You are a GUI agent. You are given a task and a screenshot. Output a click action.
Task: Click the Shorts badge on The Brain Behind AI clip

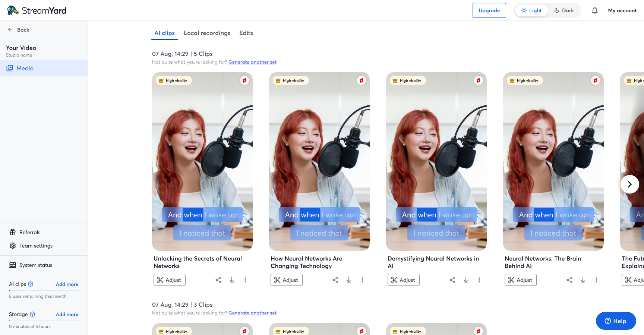(x=596, y=80)
